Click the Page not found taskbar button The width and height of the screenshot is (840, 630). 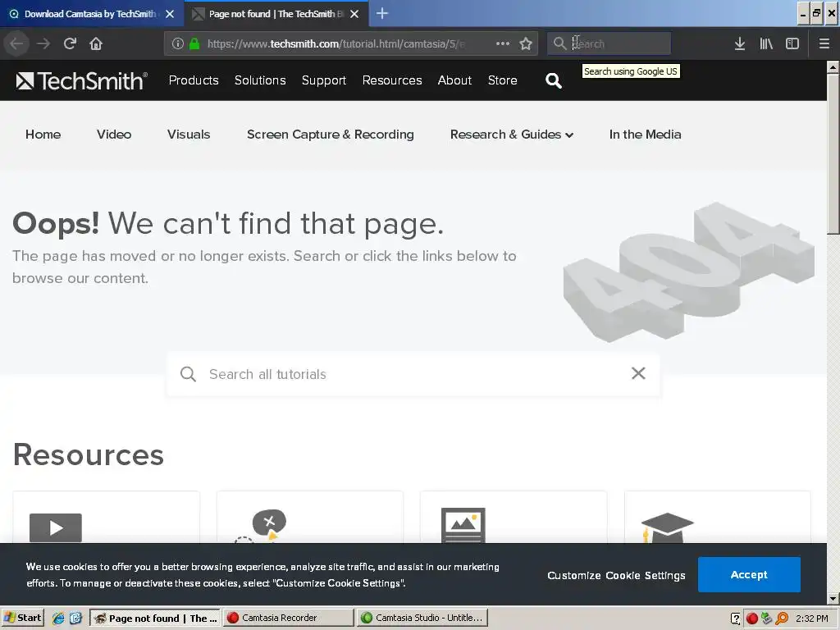(154, 618)
